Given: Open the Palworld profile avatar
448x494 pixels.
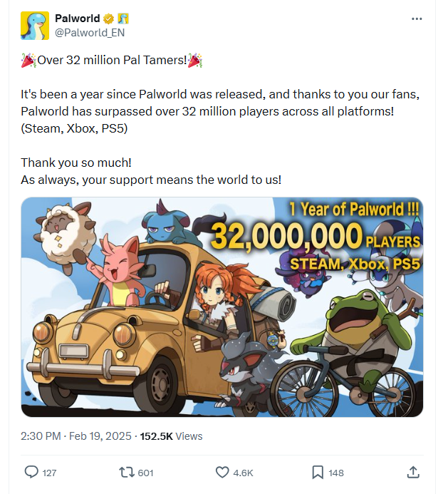Looking at the screenshot, I should pos(35,26).
